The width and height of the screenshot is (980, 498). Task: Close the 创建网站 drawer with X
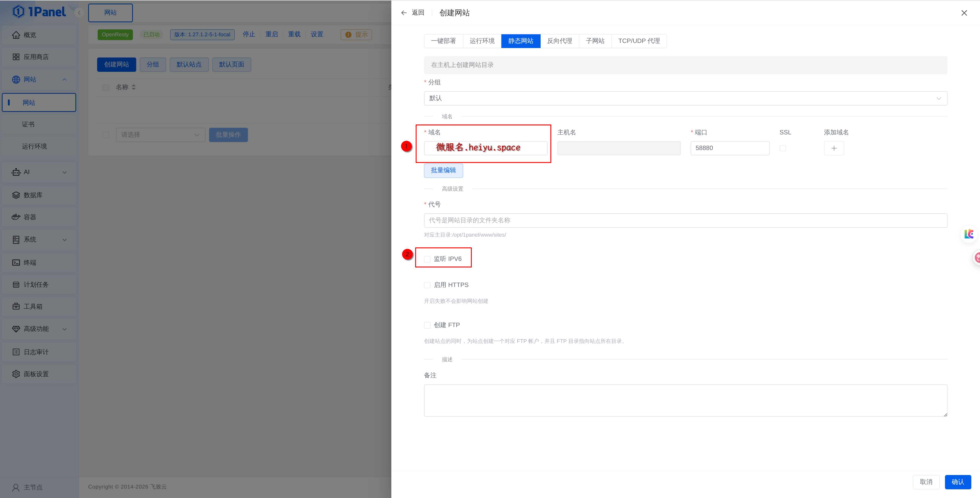point(964,13)
